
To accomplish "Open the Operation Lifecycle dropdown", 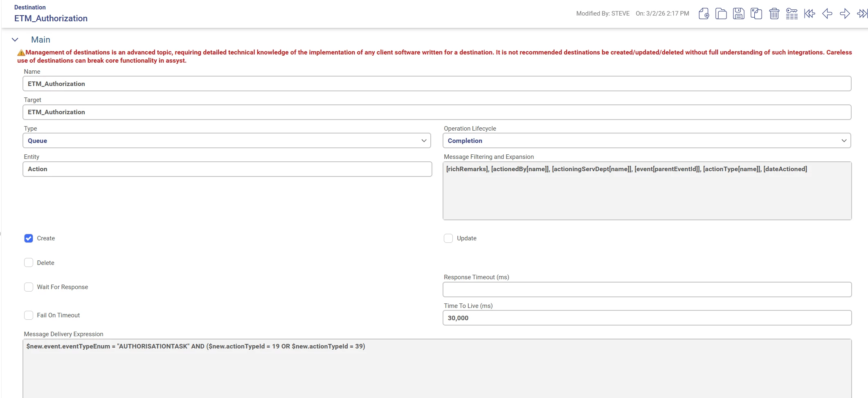I will [647, 141].
